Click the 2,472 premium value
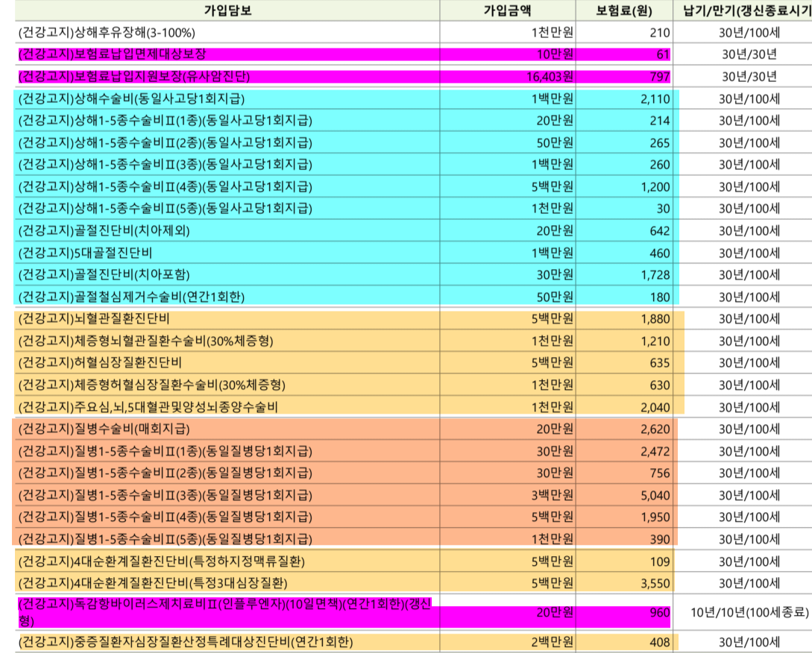The image size is (812, 653). click(x=655, y=452)
